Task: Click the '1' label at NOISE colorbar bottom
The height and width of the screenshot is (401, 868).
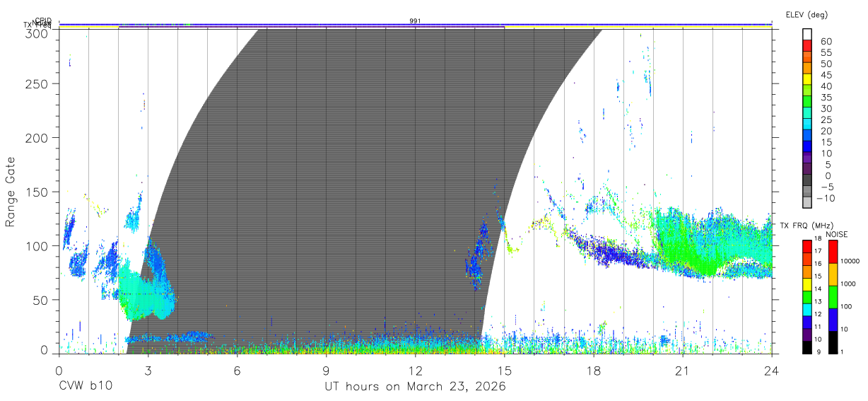Action: click(842, 351)
